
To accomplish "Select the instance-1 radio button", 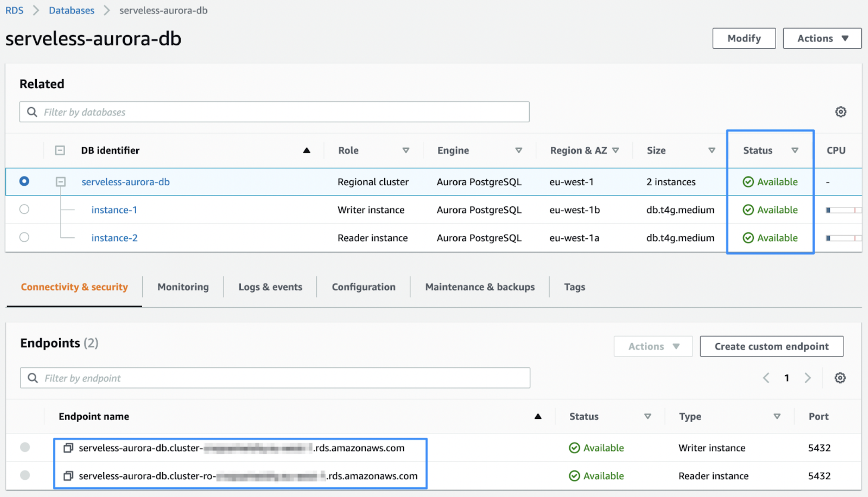I will pyautogui.click(x=24, y=209).
